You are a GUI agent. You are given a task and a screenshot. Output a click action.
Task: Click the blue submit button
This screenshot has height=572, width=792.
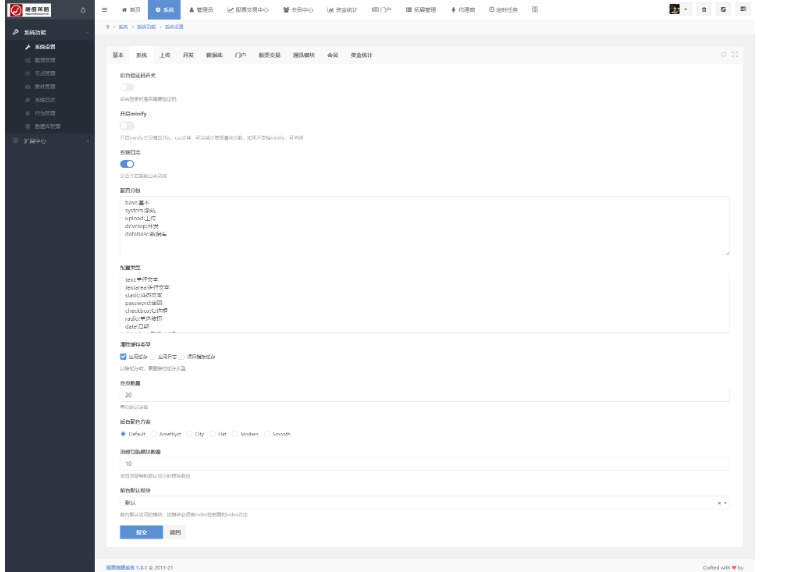pos(140,532)
